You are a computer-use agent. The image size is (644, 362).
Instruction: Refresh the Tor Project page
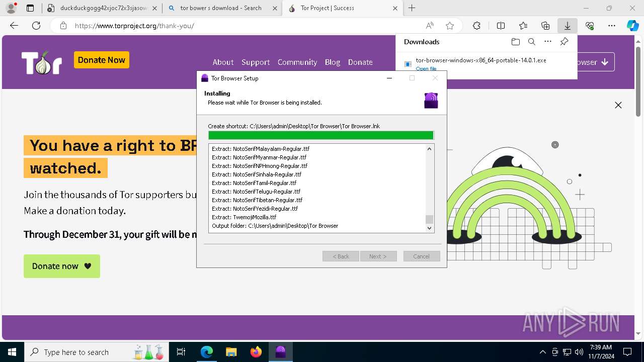36,26
